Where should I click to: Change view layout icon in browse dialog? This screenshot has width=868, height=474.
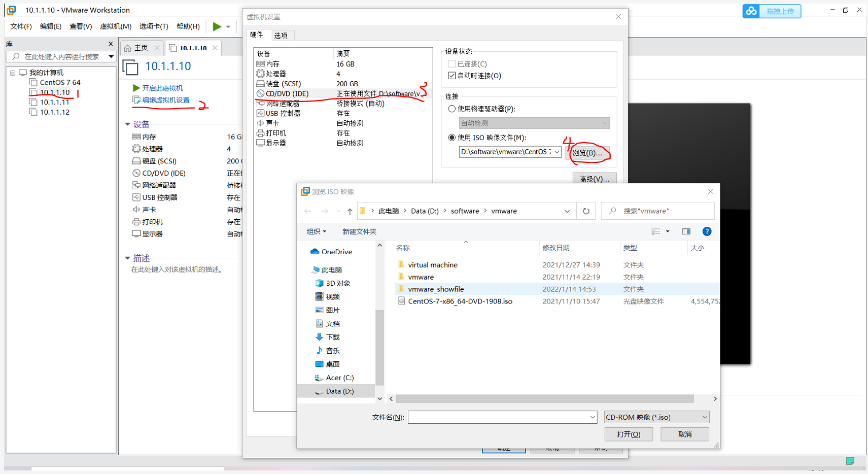click(x=656, y=231)
